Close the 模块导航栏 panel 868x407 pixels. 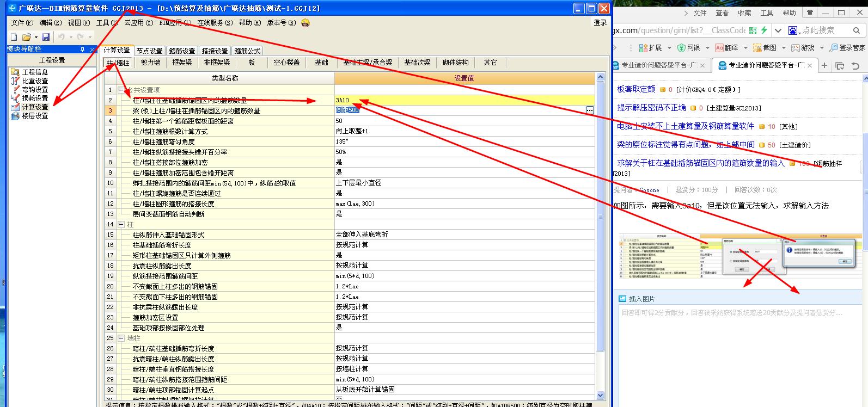pos(92,50)
